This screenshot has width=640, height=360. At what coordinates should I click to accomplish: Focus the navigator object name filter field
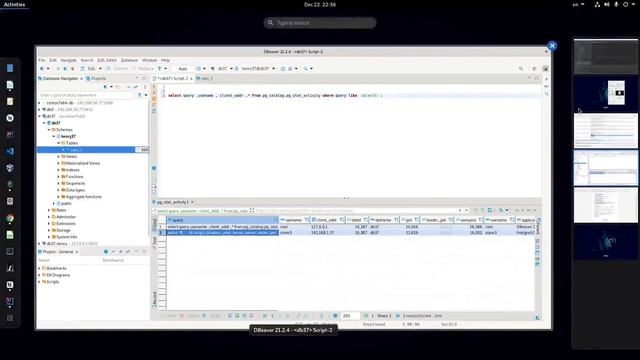(86, 95)
